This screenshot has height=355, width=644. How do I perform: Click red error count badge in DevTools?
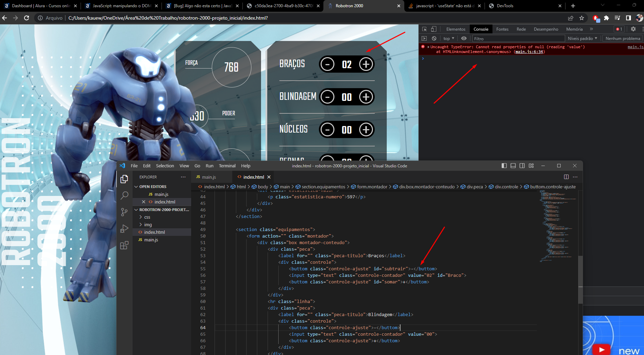(x=619, y=29)
